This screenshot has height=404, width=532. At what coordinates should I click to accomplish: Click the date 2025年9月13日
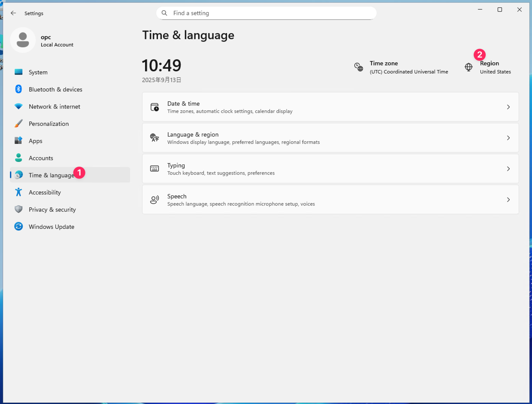pos(162,80)
